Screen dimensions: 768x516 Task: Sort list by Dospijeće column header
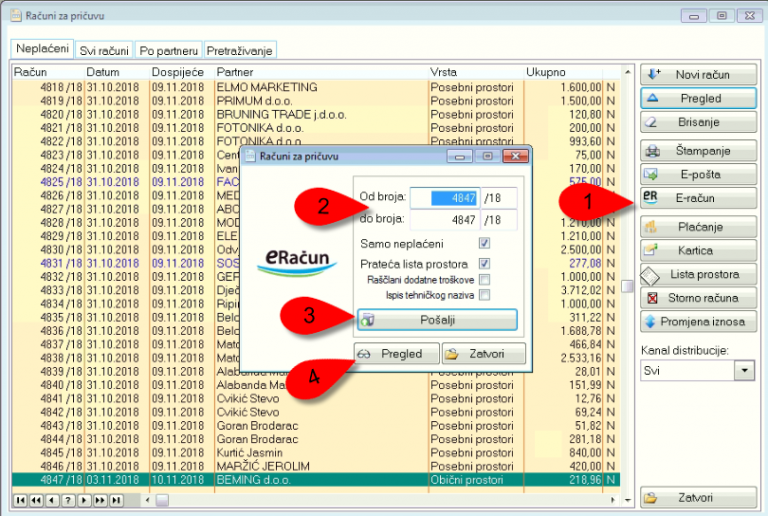(x=177, y=72)
